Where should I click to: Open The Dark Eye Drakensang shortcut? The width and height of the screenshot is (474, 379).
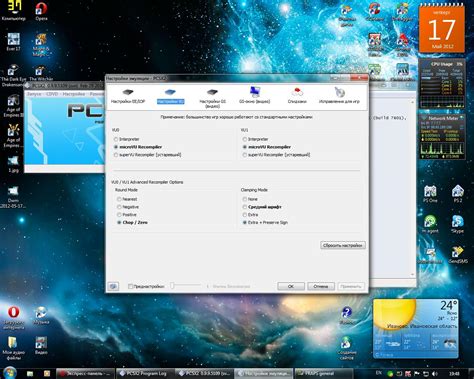[13, 76]
